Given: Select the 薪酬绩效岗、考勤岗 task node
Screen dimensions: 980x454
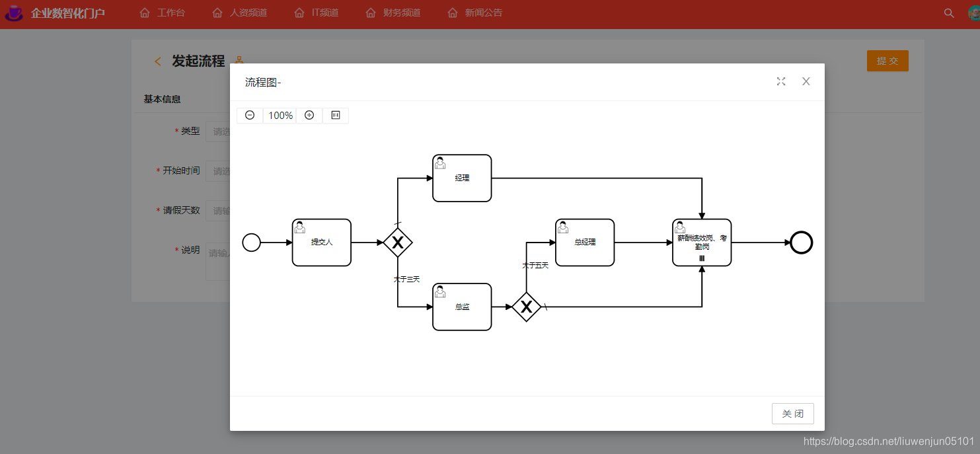Looking at the screenshot, I should coord(702,243).
